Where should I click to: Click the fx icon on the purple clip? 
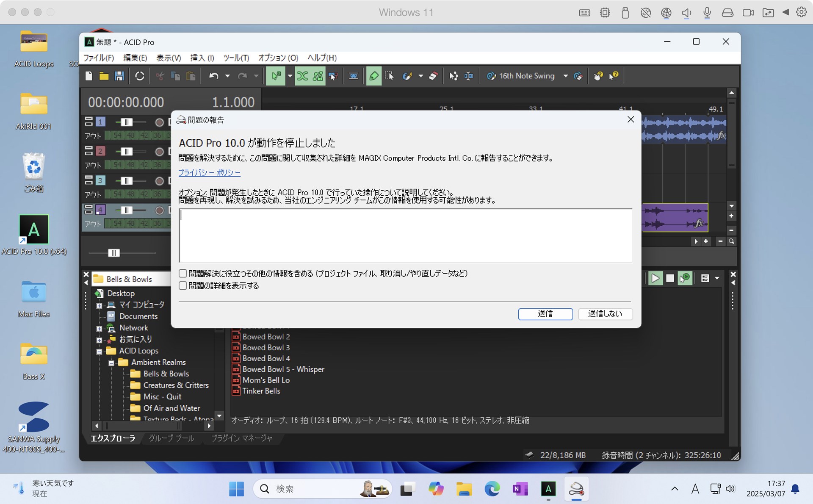click(x=699, y=223)
